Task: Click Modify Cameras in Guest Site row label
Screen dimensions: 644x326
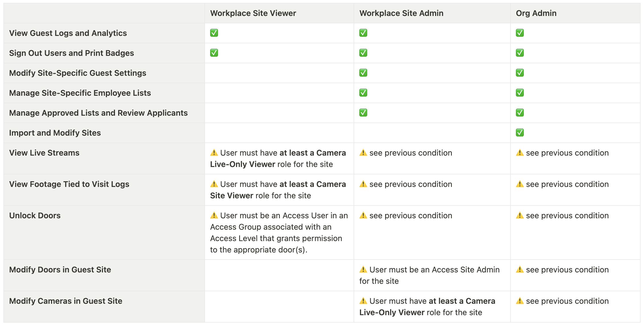Action: [65, 301]
